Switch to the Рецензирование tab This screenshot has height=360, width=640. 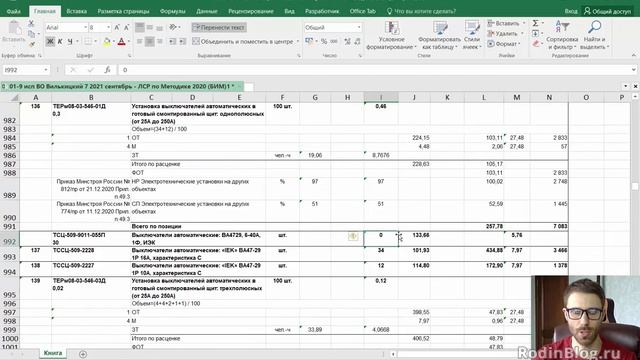pos(251,11)
